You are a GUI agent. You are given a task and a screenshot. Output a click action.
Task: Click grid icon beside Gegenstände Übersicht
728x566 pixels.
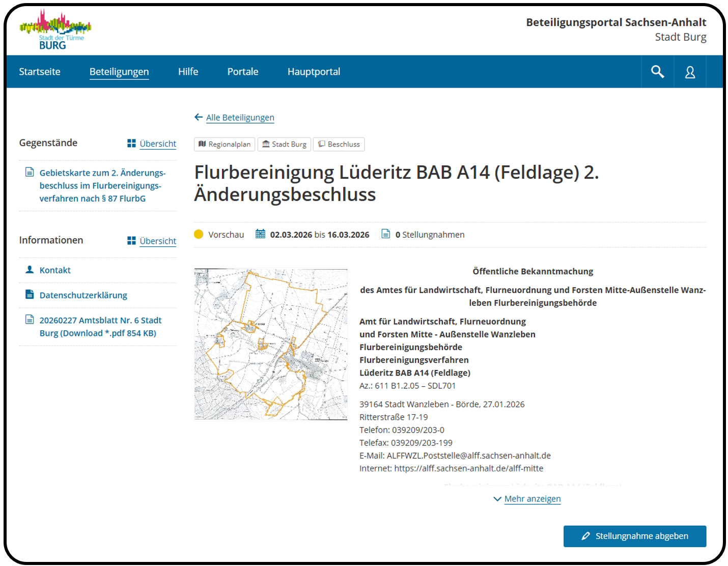coord(131,144)
